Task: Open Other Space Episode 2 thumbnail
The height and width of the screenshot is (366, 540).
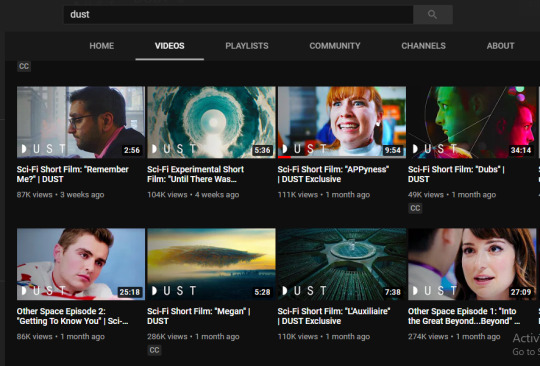Action: 81,264
